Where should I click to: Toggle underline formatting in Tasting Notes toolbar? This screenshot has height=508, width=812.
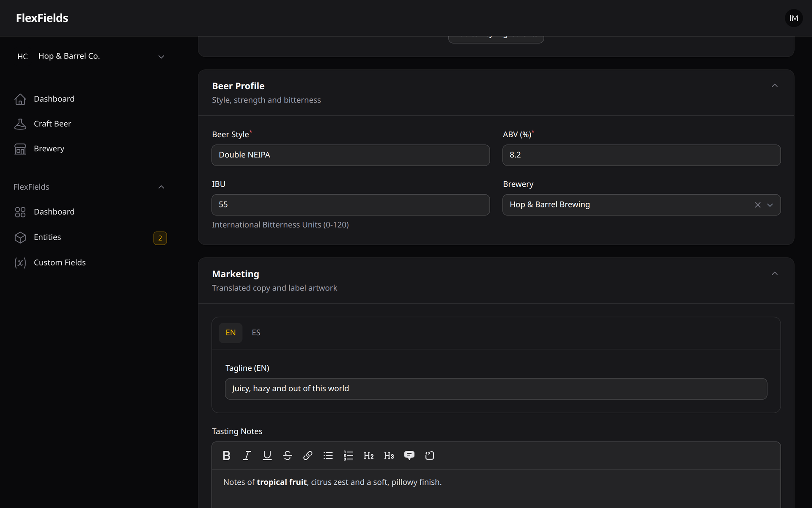pyautogui.click(x=267, y=456)
